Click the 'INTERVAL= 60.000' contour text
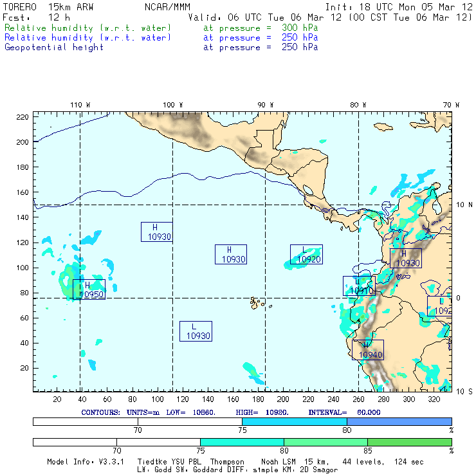476x476 pixels. coord(344,412)
